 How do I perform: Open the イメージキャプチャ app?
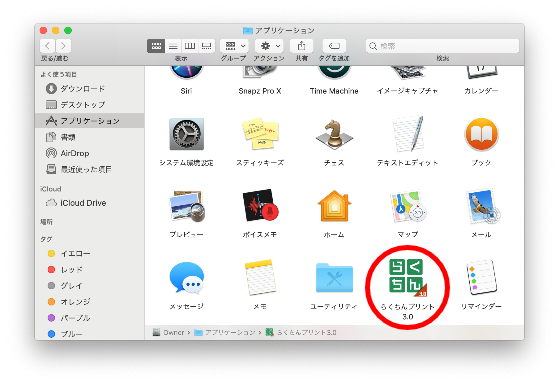tap(407, 73)
